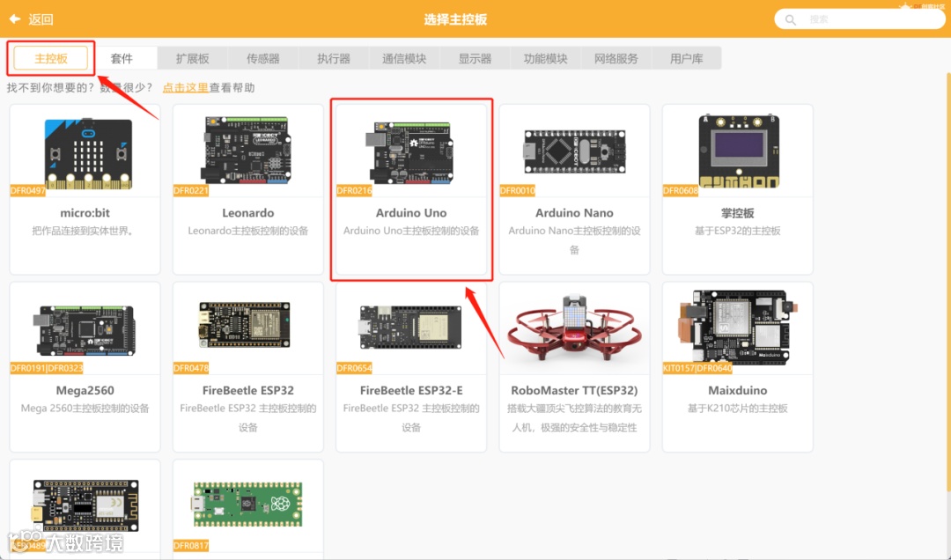The width and height of the screenshot is (951, 560).
Task: Click the FireBeetle ESP32-E title text
Action: [411, 391]
